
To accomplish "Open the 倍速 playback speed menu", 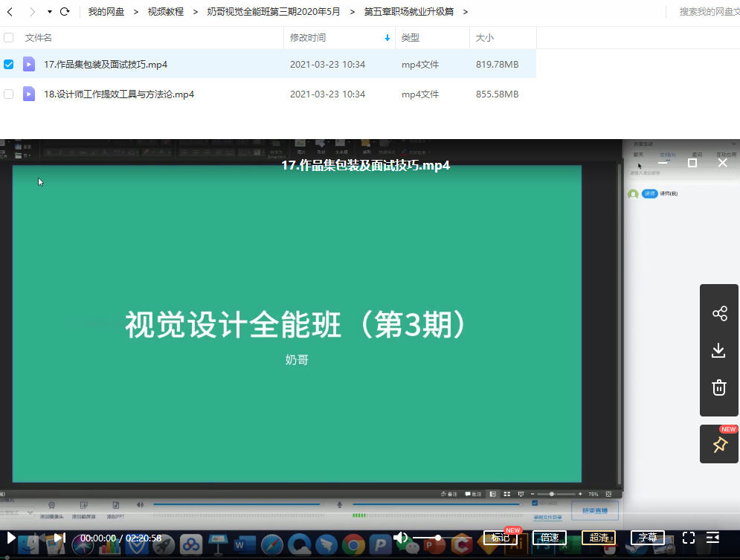I will [550, 538].
